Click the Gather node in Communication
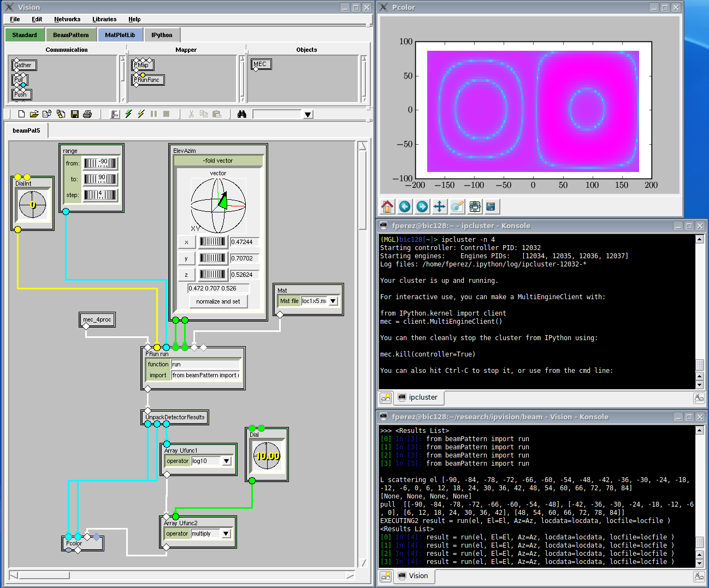Image resolution: width=709 pixels, height=588 pixels. pos(23,65)
